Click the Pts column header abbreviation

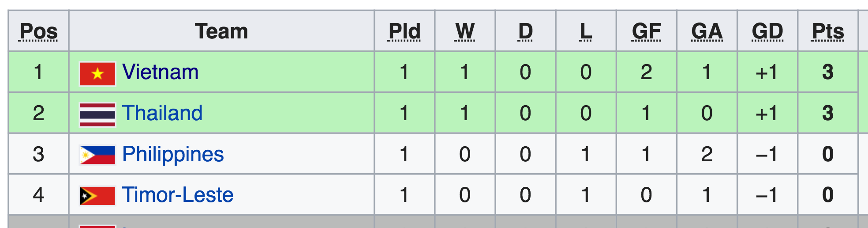(x=828, y=31)
